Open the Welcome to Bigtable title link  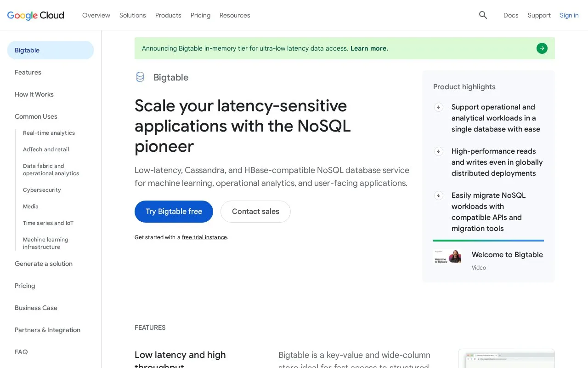(507, 255)
